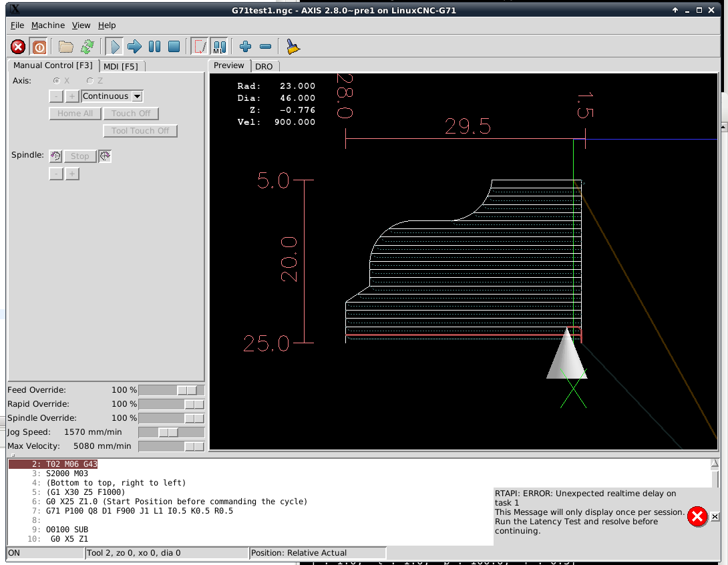Toggle the machine power icon
The image size is (728, 565).
(x=39, y=47)
